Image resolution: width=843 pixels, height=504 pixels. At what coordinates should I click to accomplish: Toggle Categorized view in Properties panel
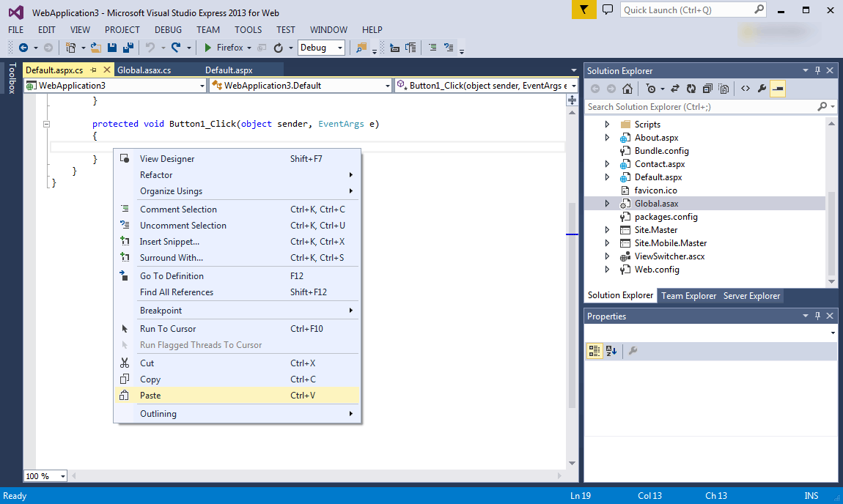[594, 351]
